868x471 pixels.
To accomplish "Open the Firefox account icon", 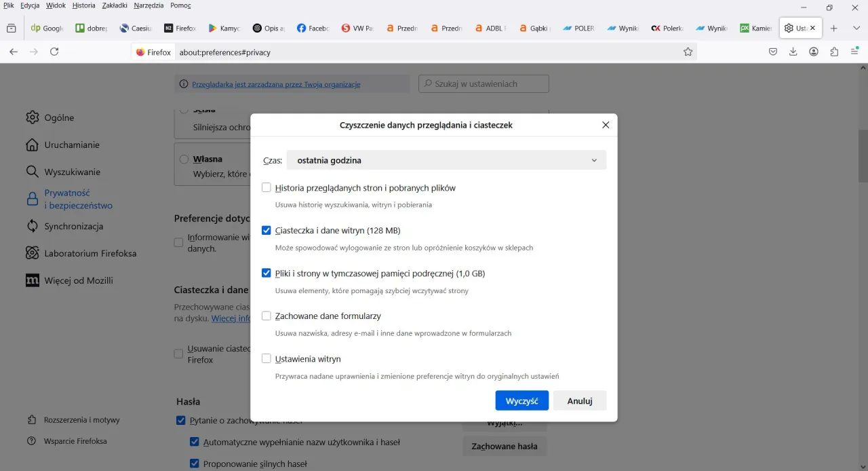I will 814,52.
